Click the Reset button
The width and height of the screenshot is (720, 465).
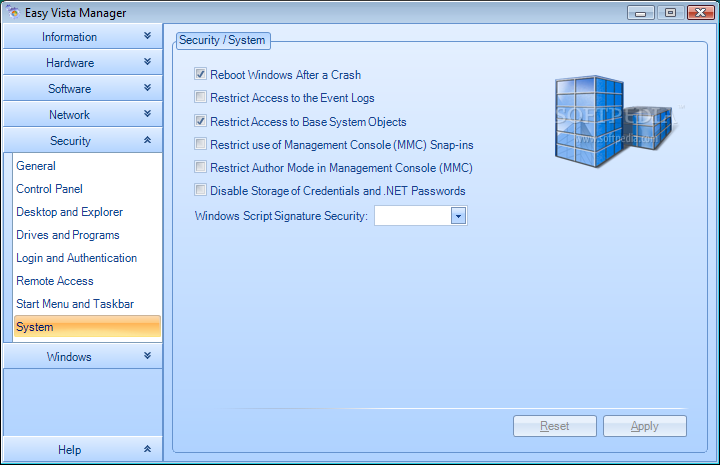555,426
